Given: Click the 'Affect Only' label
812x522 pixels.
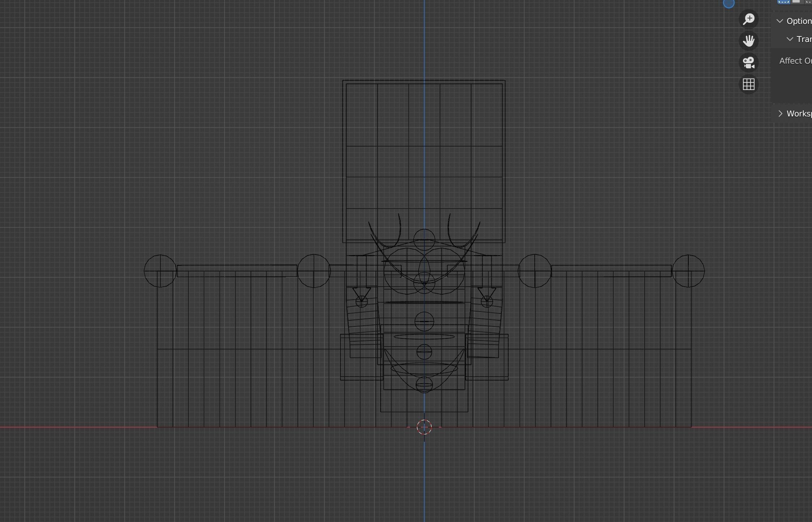Looking at the screenshot, I should click(x=795, y=61).
